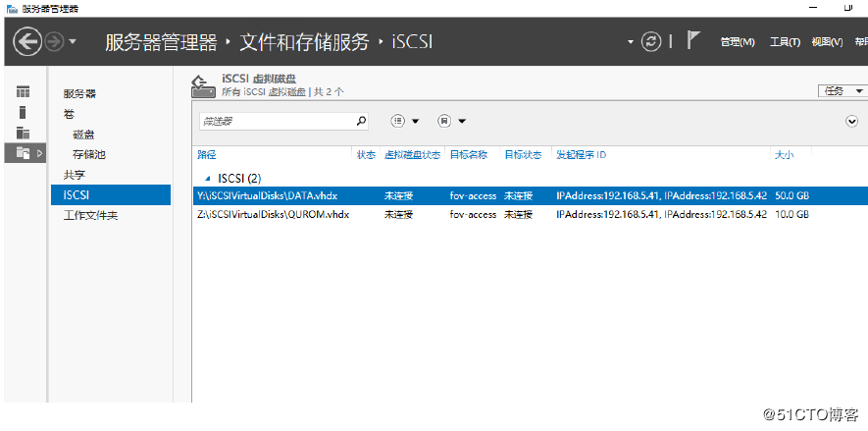Sort by 目标名称 column header
The height and width of the screenshot is (431, 868).
[x=468, y=155]
